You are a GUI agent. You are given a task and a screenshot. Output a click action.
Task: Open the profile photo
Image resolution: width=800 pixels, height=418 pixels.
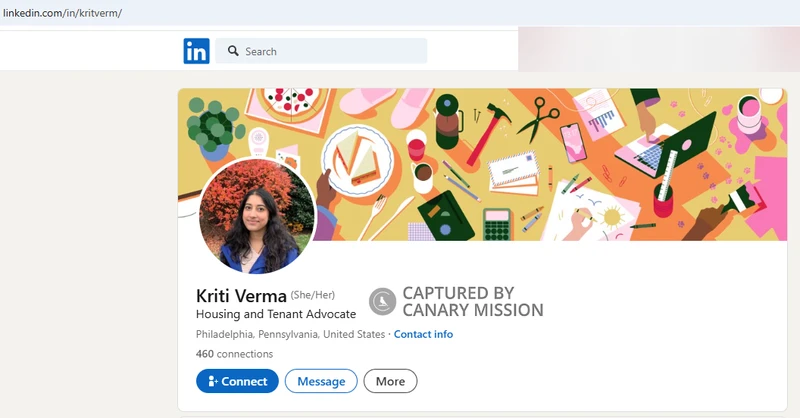257,216
